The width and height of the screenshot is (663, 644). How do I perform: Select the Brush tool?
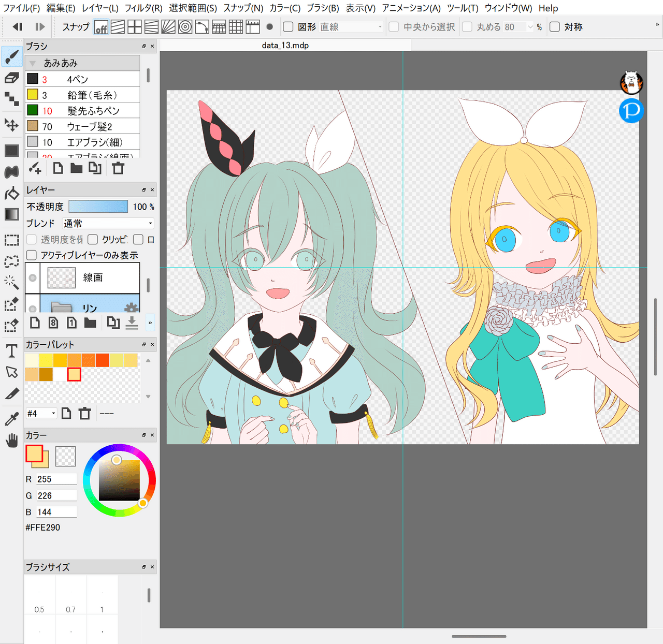pos(11,57)
